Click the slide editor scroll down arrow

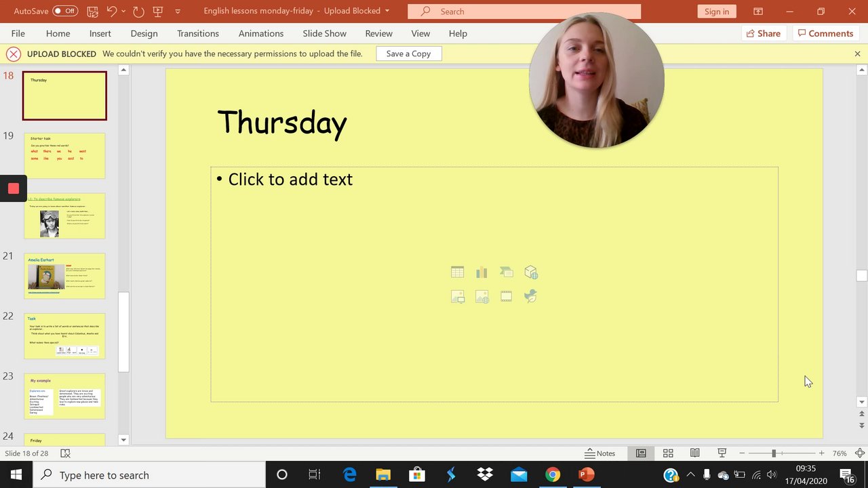pyautogui.click(x=862, y=402)
